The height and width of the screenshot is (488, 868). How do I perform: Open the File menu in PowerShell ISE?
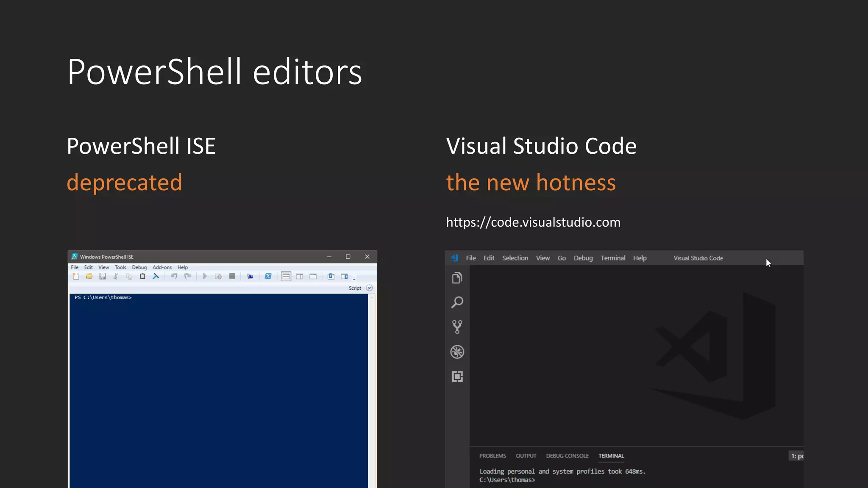[75, 267]
